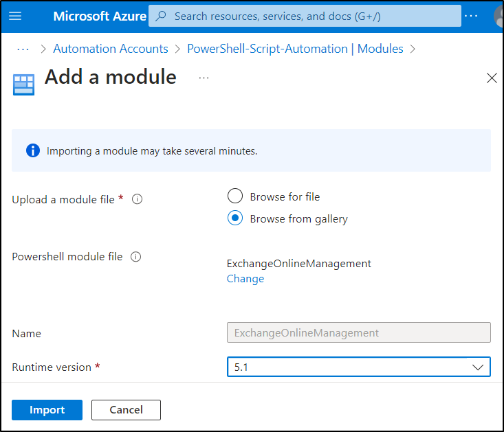Viewport: 504px width, 432px height.
Task: Click the disabled Name field
Action: pos(359,332)
